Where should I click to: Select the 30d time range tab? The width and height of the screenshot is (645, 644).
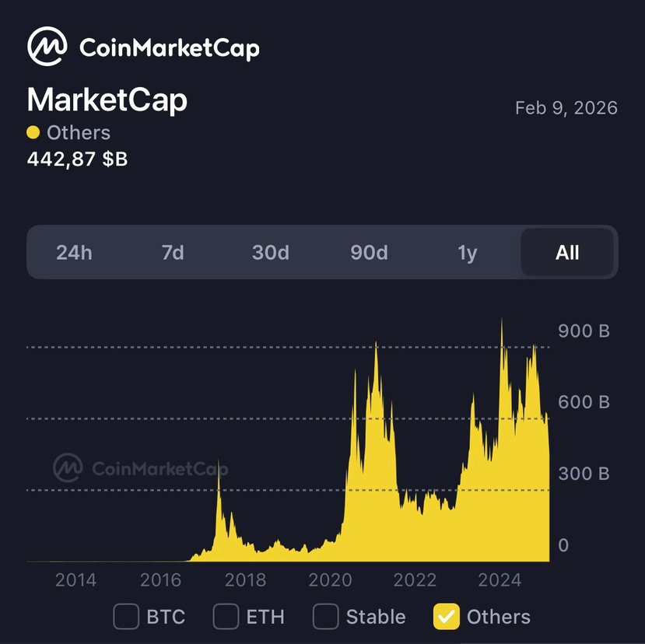coord(271,253)
